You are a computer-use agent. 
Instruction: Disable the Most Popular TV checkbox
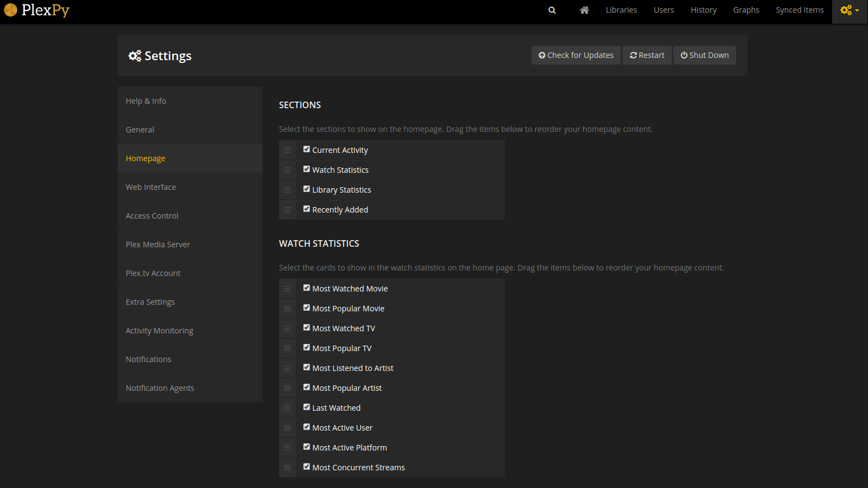[307, 347]
